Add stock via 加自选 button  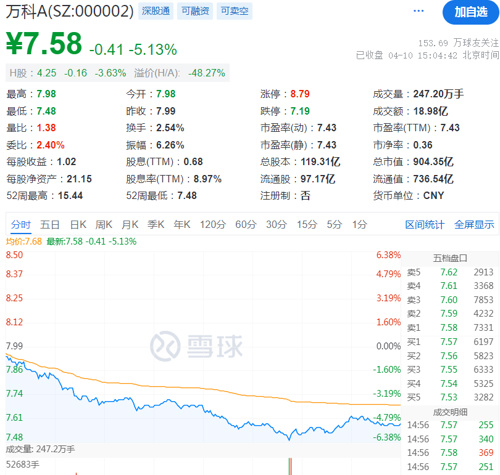click(471, 12)
